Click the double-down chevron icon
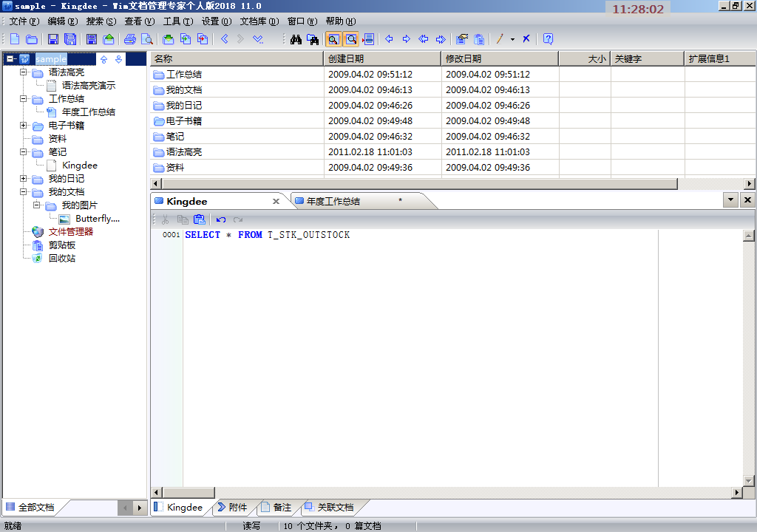This screenshot has width=757, height=532. pos(258,39)
